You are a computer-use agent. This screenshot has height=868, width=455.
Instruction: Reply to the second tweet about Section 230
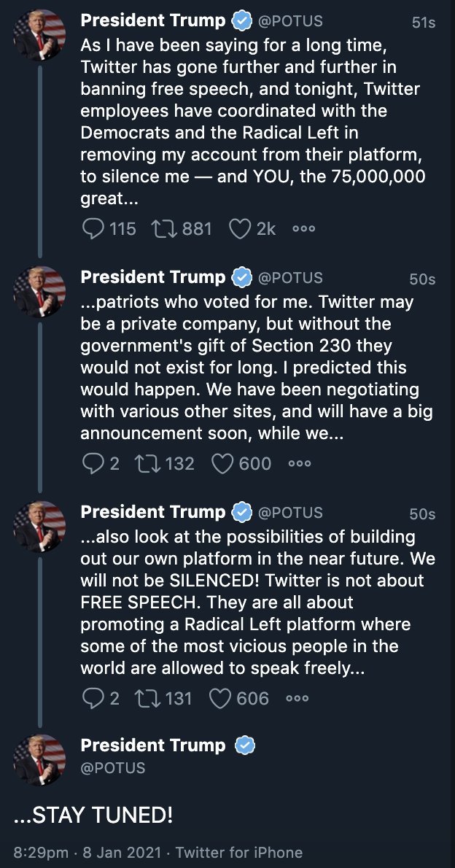click(93, 463)
